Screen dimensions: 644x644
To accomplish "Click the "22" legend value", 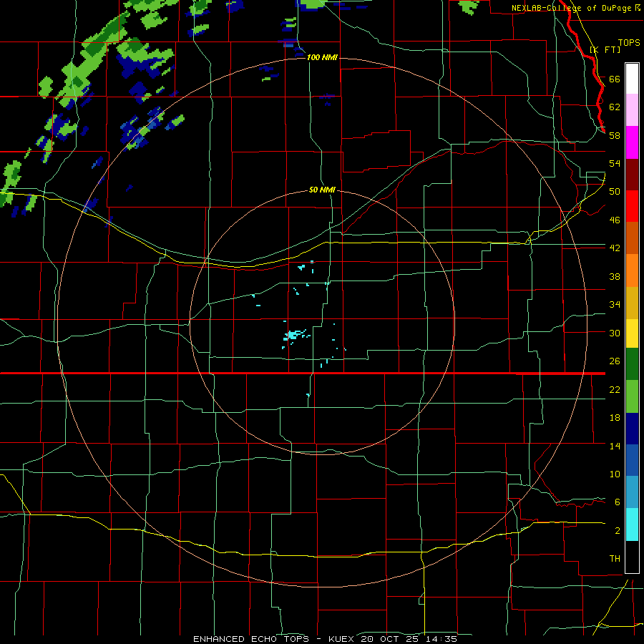I will point(615,390).
